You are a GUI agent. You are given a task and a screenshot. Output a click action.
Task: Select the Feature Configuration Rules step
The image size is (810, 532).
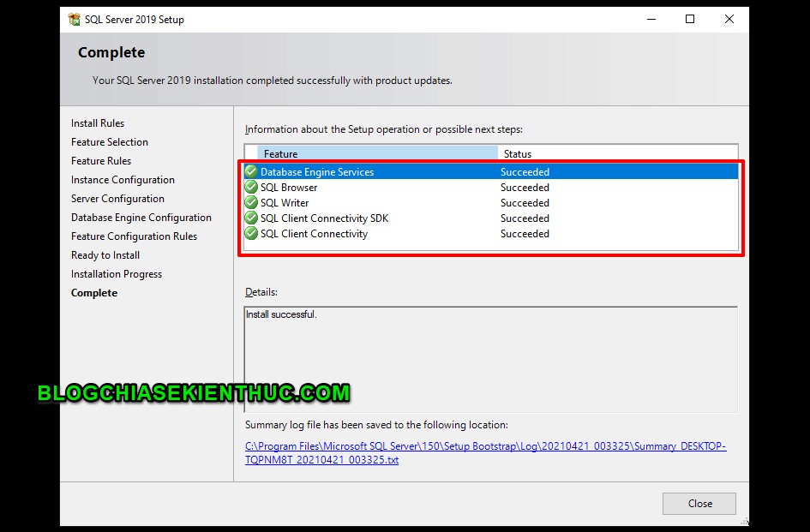tap(135, 236)
